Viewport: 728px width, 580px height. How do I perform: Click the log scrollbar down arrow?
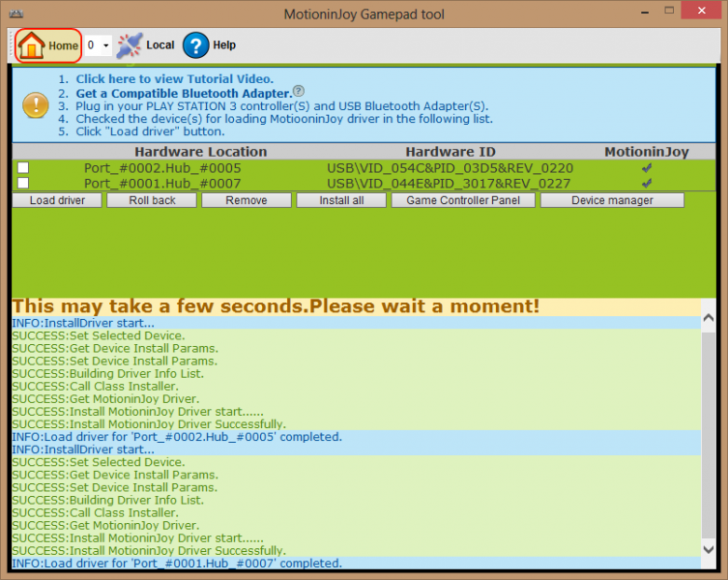pos(708,549)
